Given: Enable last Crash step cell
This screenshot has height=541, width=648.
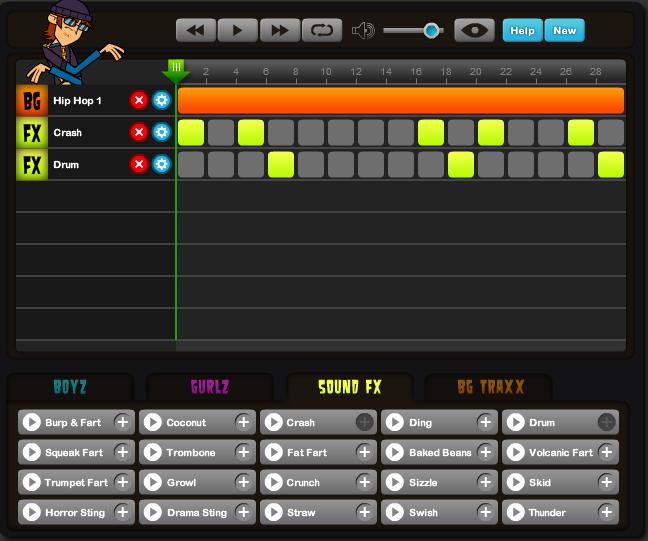Looking at the screenshot, I should pyautogui.click(x=611, y=133).
